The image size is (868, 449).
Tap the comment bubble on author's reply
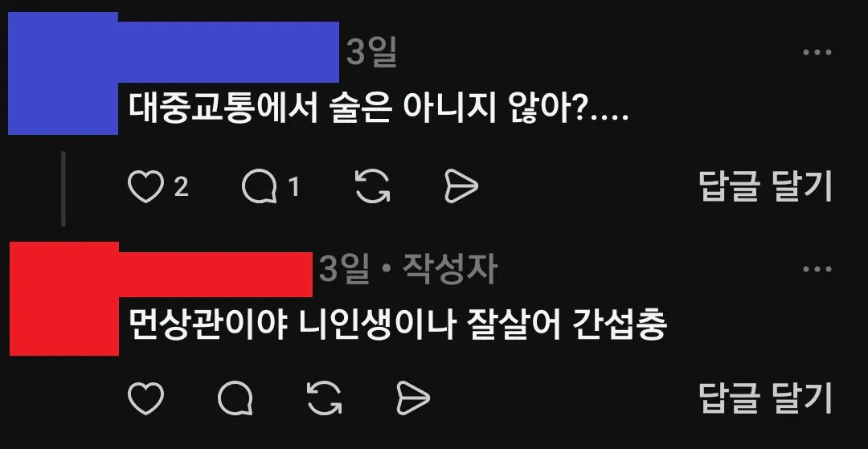235,398
